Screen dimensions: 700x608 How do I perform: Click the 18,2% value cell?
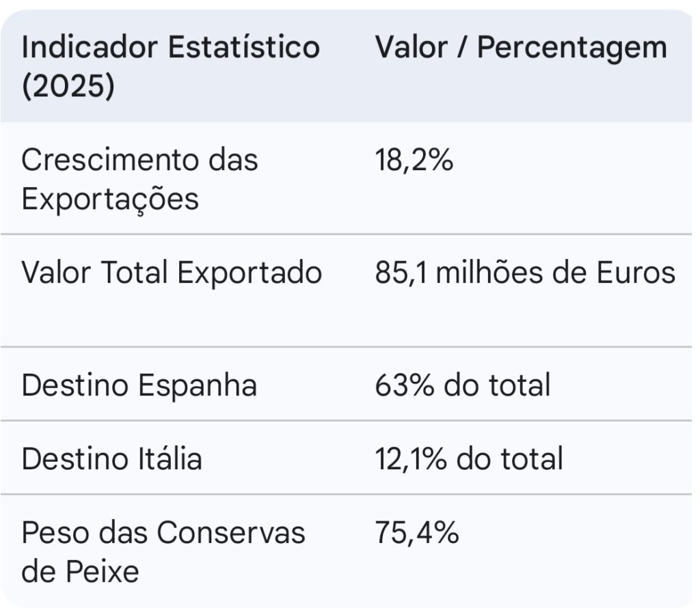(x=414, y=161)
